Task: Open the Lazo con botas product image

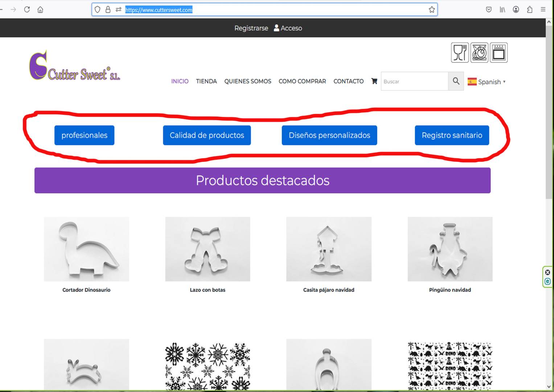Action: 208,249
